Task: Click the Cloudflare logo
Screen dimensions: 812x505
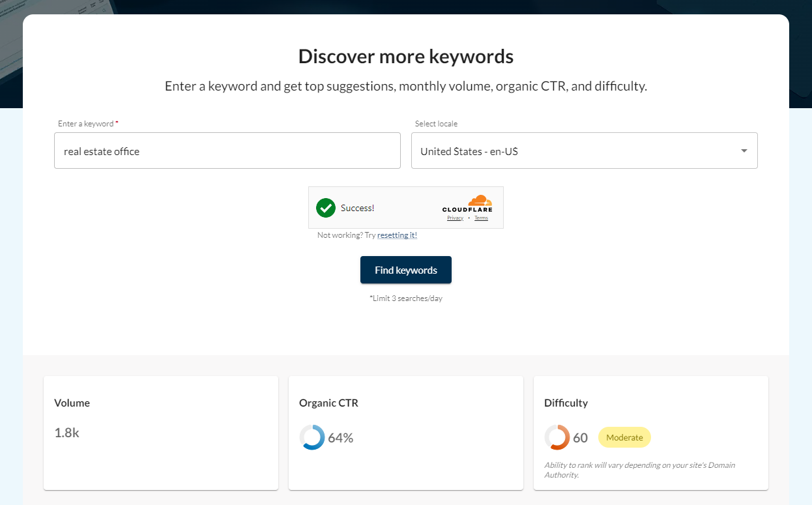Action: [x=467, y=203]
